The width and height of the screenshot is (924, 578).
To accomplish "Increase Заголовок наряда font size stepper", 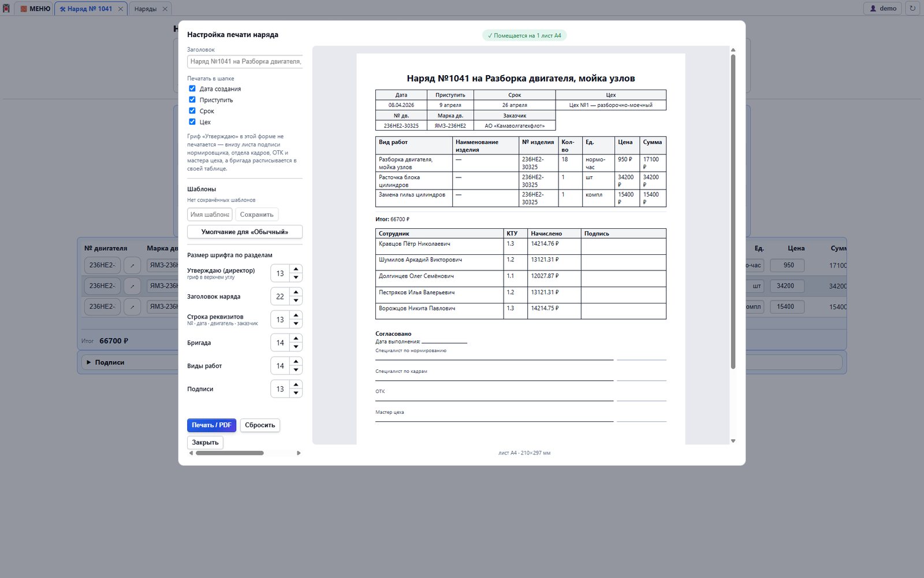I will (296, 292).
